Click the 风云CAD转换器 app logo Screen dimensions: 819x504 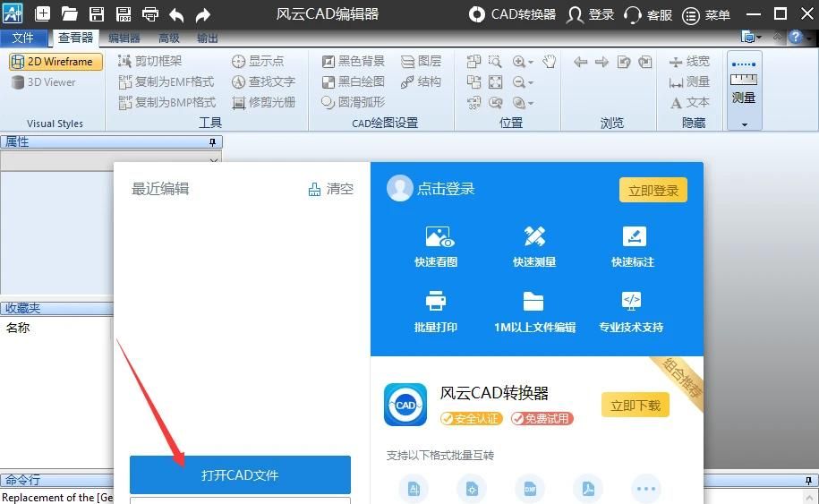tap(405, 405)
